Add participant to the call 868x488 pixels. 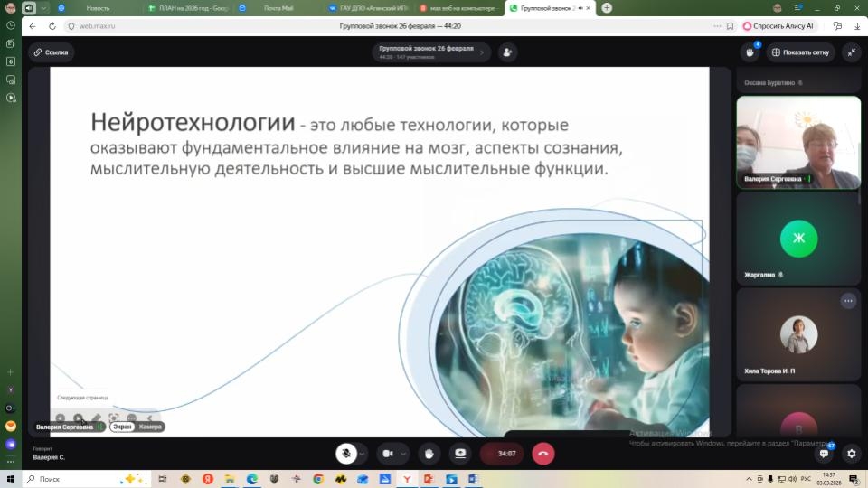[507, 52]
